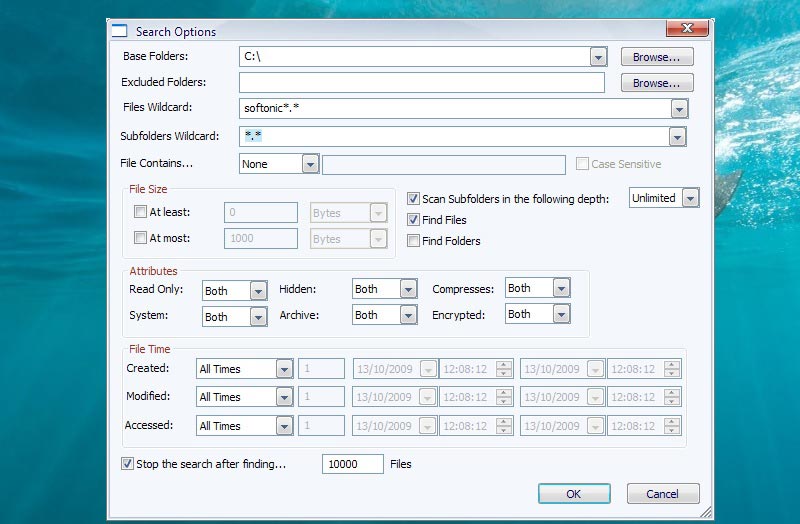
Task: Close the Search Options dialog
Action: coord(687,29)
